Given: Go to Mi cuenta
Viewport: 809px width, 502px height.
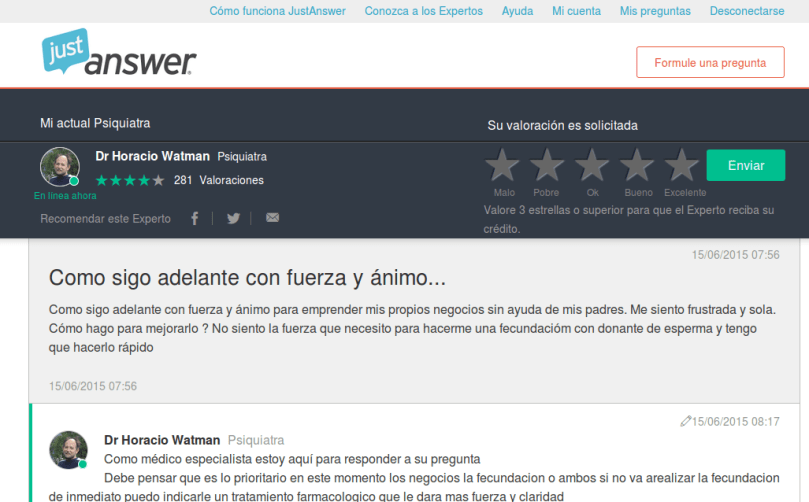Looking at the screenshot, I should coord(576,11).
